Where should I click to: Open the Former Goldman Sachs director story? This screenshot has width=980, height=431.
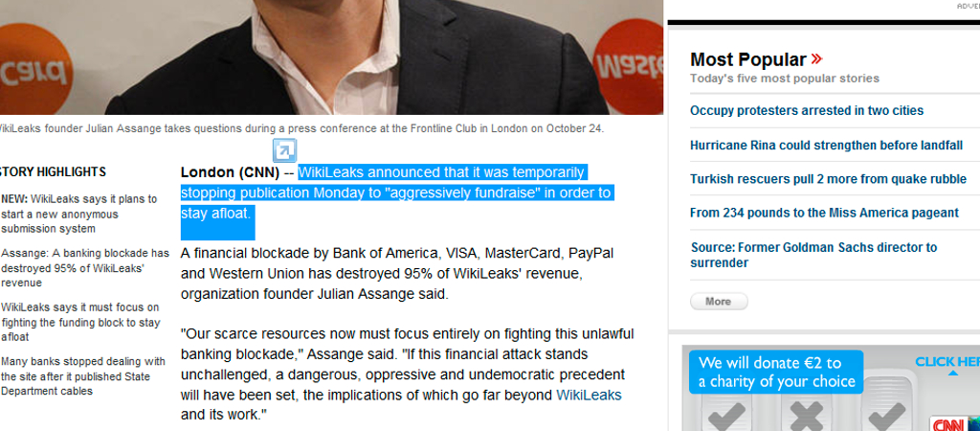[813, 255]
